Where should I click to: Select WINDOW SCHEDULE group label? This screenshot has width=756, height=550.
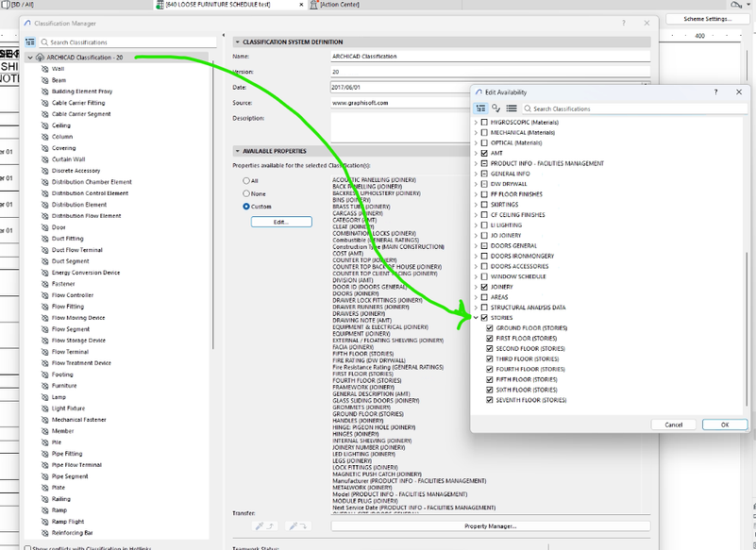[x=518, y=276]
